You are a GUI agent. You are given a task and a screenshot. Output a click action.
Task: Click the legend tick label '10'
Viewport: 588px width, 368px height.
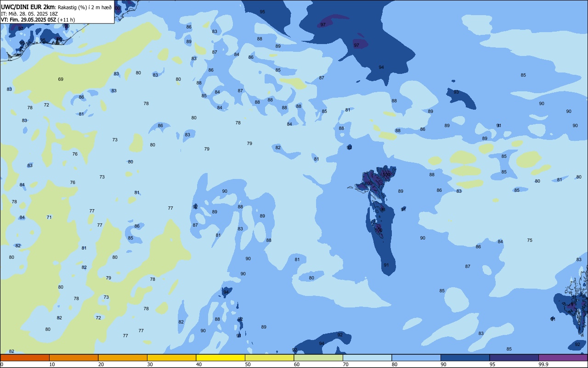point(52,364)
